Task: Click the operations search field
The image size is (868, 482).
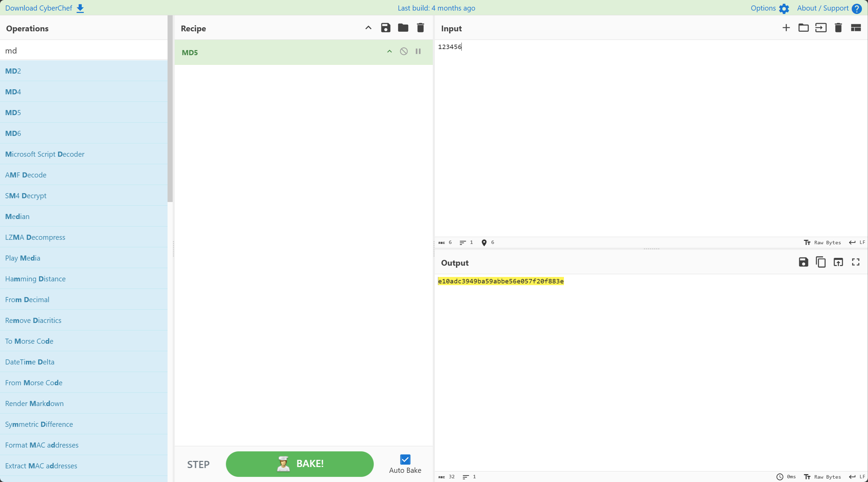Action: point(84,50)
